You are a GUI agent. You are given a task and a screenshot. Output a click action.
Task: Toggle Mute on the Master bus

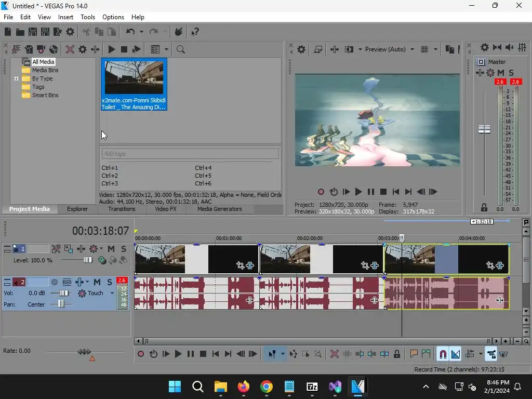(501, 73)
